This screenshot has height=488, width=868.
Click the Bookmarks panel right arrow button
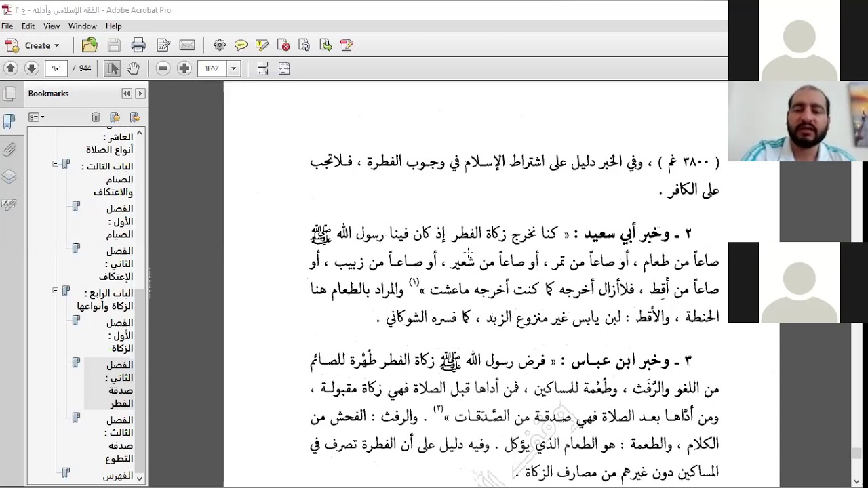click(140, 94)
